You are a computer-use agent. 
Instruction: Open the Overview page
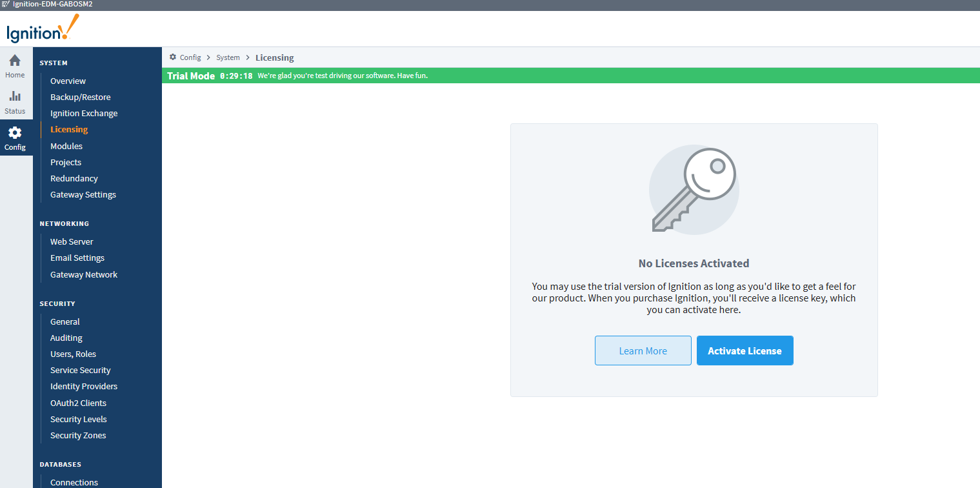coord(68,81)
